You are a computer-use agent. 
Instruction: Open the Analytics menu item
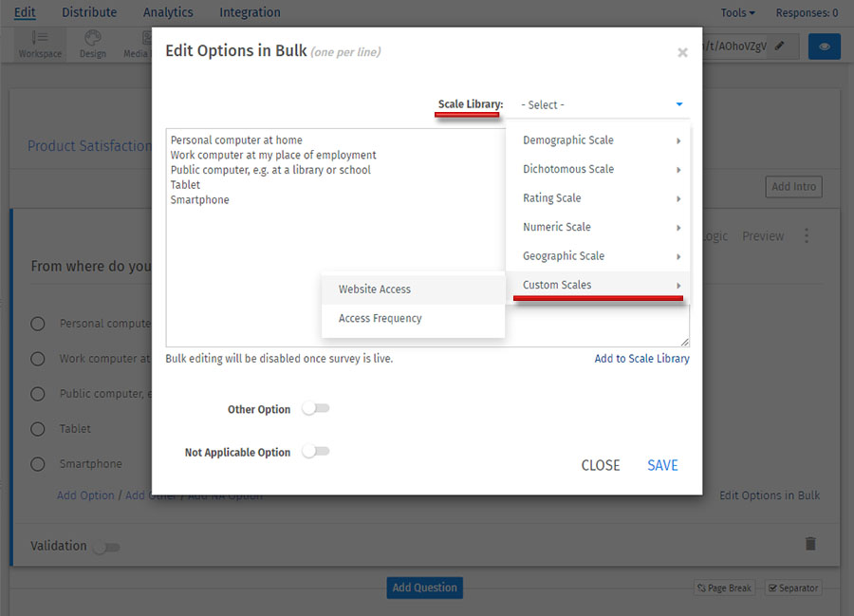pyautogui.click(x=168, y=12)
